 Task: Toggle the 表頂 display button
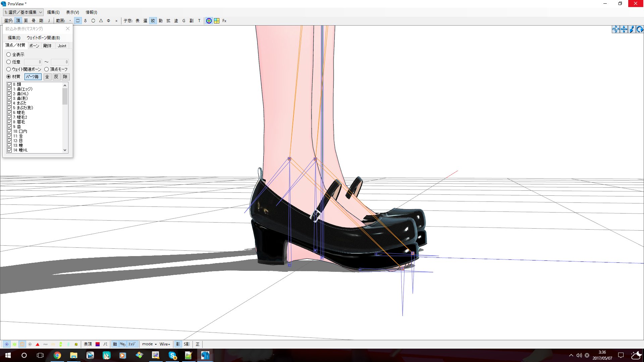(x=88, y=344)
